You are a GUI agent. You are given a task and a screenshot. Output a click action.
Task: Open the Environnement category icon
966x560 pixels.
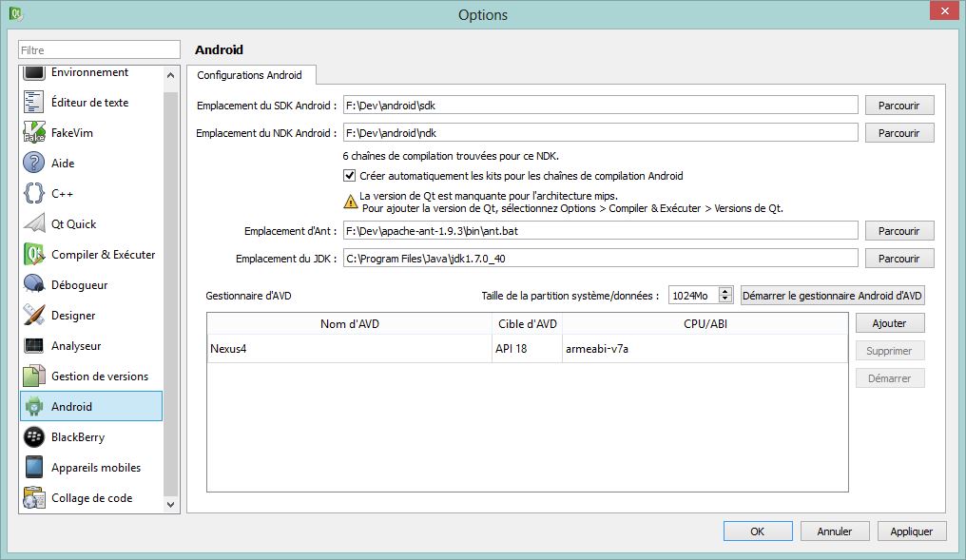(34, 72)
